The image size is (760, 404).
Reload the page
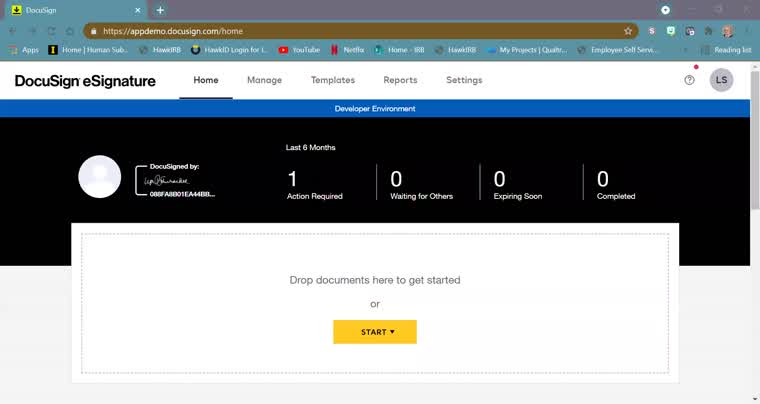[51, 31]
